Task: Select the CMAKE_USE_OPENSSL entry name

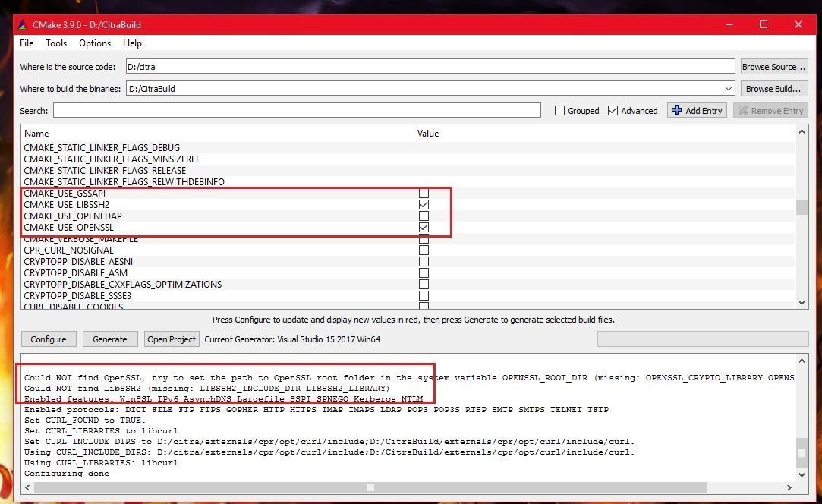Action: (68, 228)
